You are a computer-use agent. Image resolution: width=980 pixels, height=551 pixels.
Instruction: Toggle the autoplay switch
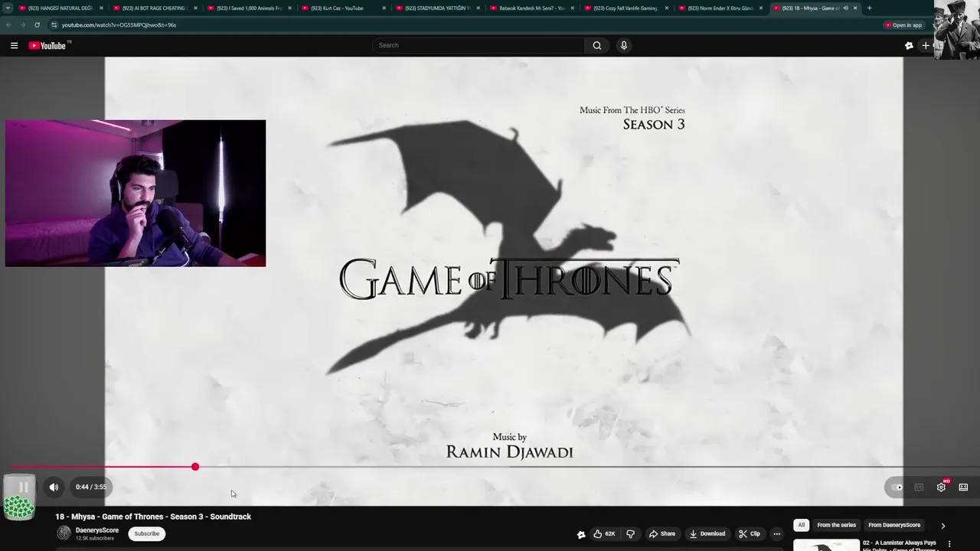click(x=897, y=487)
